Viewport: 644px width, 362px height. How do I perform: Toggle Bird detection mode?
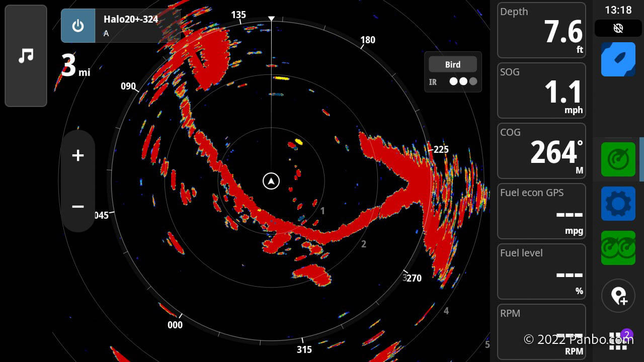[x=452, y=64]
